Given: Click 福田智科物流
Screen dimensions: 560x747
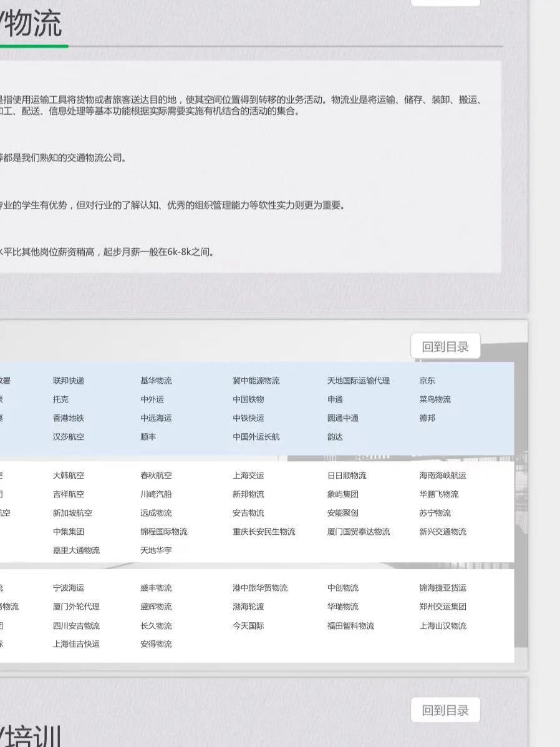Looking at the screenshot, I should click(351, 625).
